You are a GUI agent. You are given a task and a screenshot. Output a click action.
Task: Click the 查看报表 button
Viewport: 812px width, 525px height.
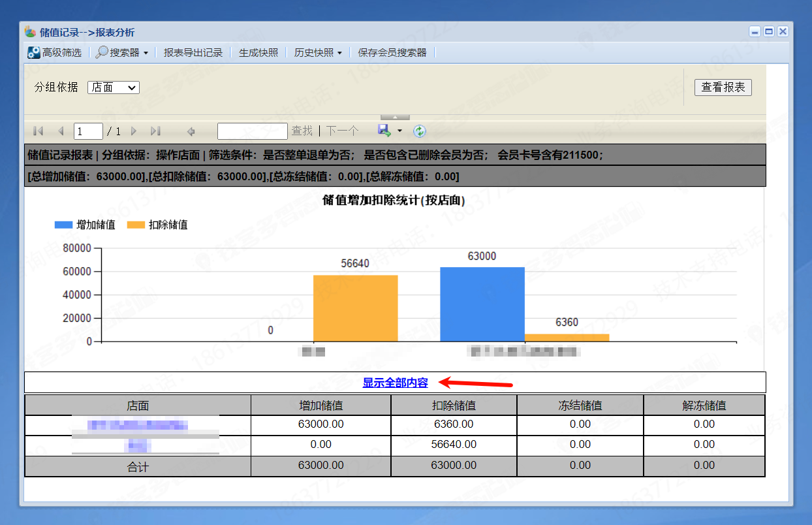point(723,87)
